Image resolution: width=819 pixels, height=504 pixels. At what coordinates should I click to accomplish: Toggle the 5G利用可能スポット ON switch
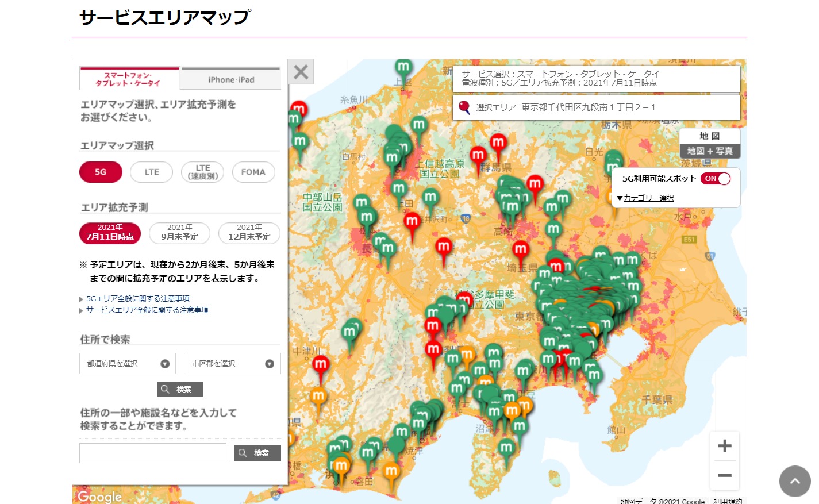pyautogui.click(x=716, y=179)
